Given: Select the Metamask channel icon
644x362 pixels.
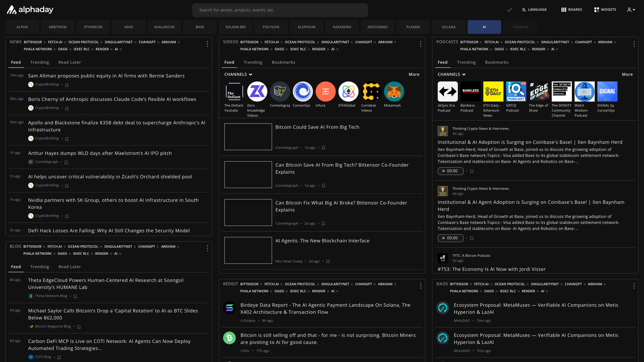Looking at the screenshot, I should [x=394, y=92].
